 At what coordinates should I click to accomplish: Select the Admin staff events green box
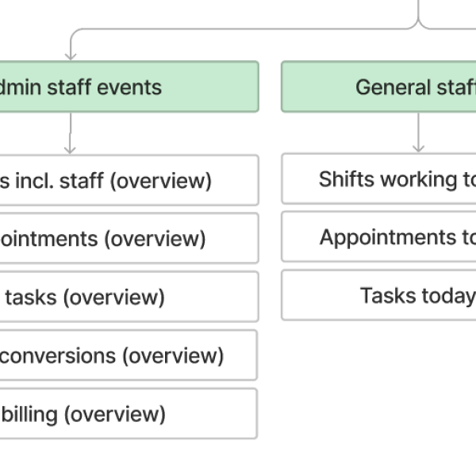129,86
